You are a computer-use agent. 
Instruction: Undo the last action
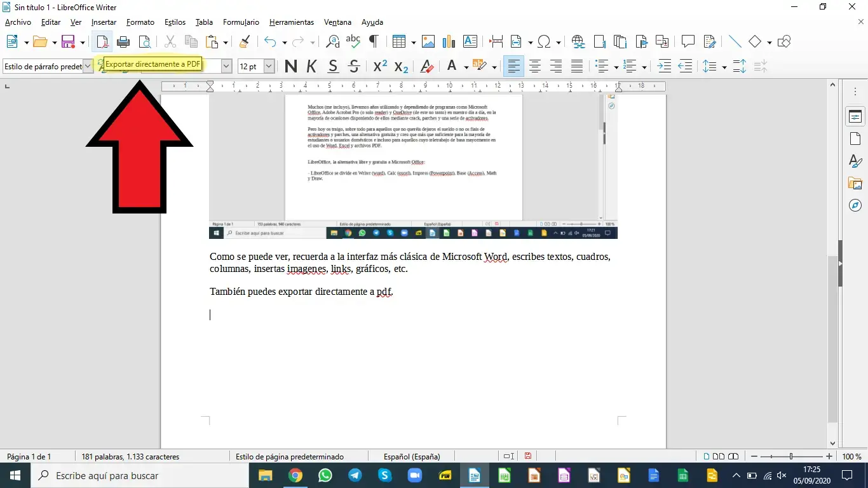point(271,42)
